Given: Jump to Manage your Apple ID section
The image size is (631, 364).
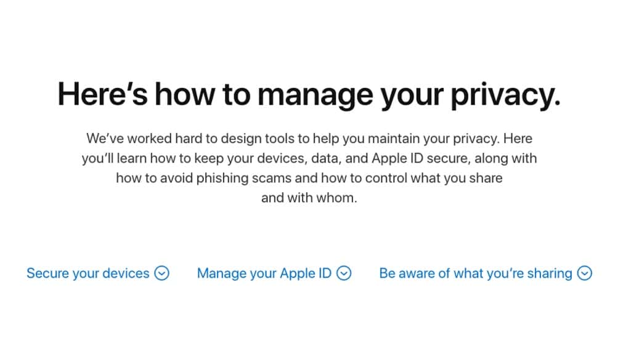Looking at the screenshot, I should coord(264,273).
